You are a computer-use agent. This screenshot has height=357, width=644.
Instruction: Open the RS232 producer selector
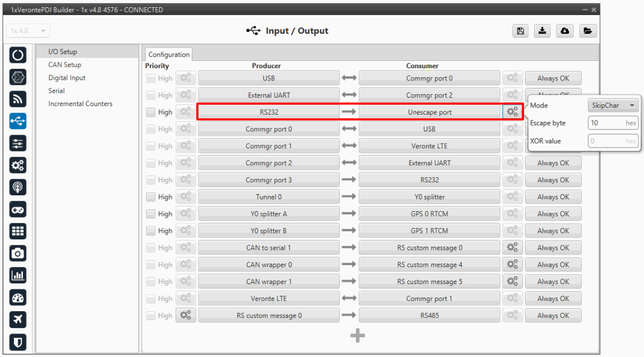pyautogui.click(x=269, y=112)
